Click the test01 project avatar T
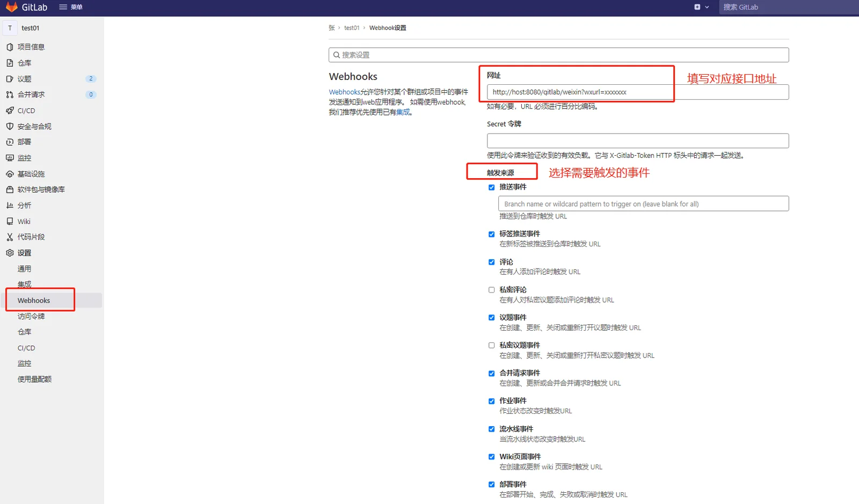The width and height of the screenshot is (859, 504). 10,28
